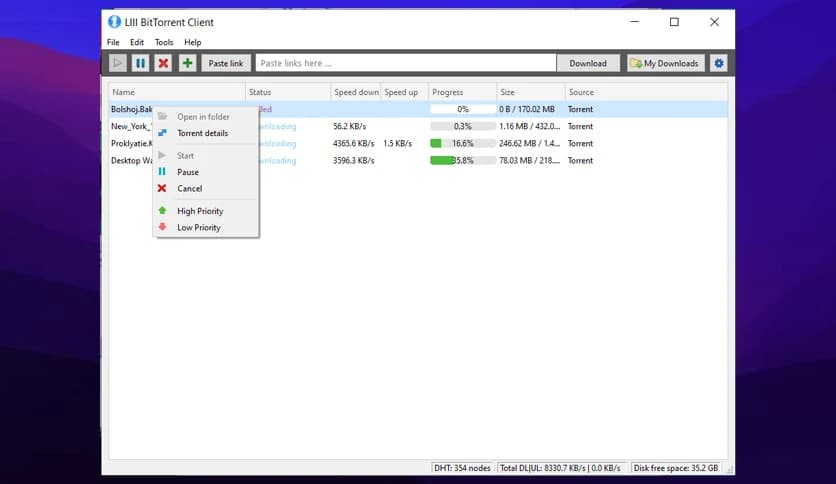Open the File menu
This screenshot has width=836, height=484.
click(x=113, y=42)
